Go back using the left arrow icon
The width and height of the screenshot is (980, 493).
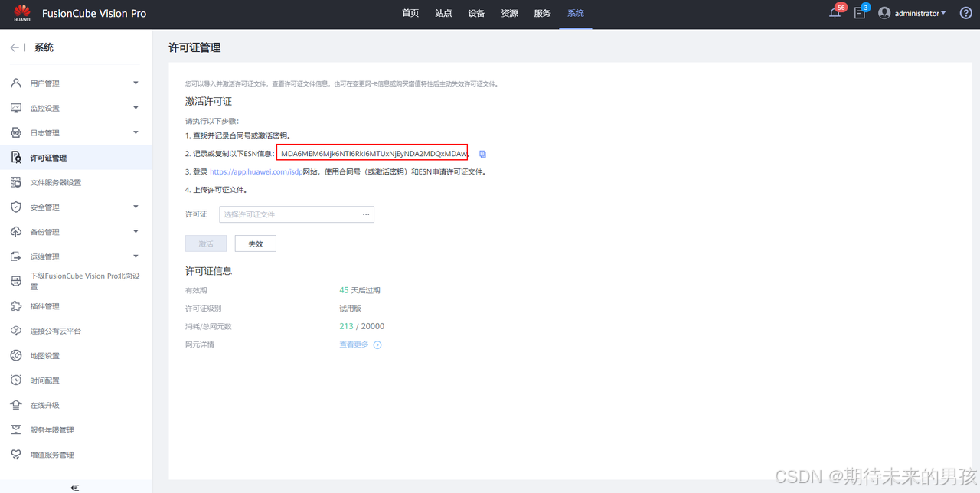[x=15, y=47]
